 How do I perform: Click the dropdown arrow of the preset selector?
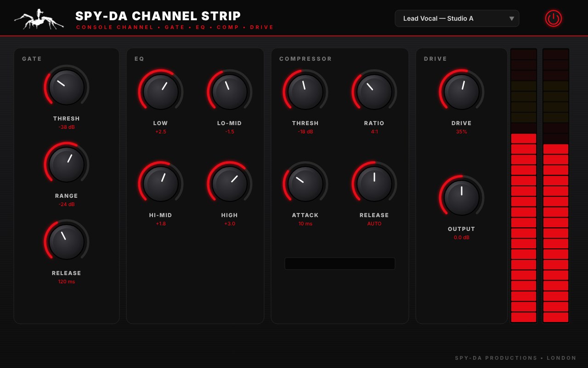pyautogui.click(x=511, y=18)
